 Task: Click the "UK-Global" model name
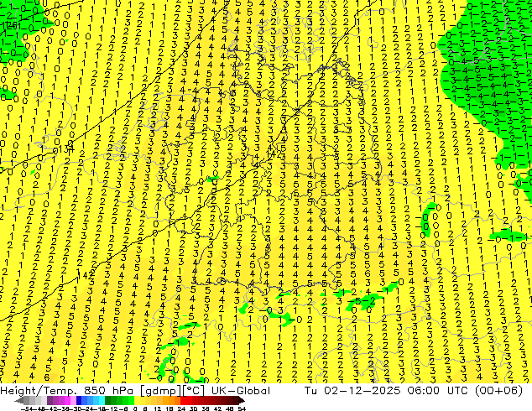pyautogui.click(x=241, y=391)
